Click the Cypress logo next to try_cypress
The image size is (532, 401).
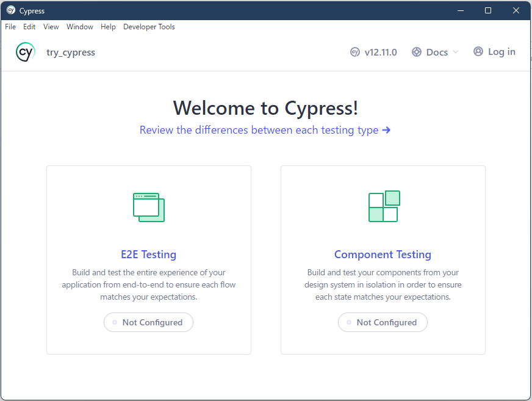tap(26, 52)
